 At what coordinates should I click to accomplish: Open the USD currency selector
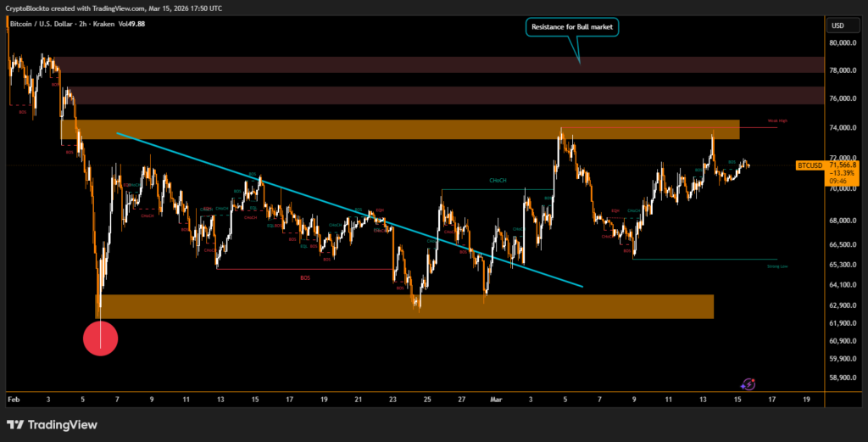pos(839,25)
